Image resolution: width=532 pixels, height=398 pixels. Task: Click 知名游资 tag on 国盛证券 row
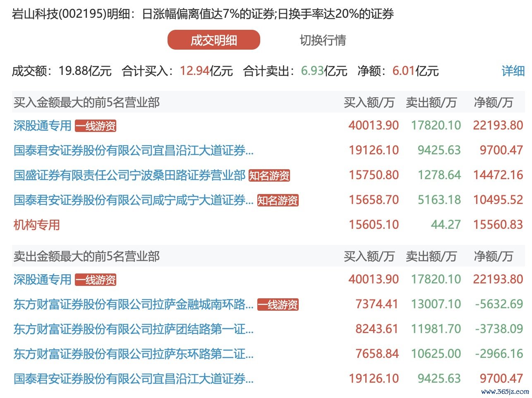pos(269,175)
